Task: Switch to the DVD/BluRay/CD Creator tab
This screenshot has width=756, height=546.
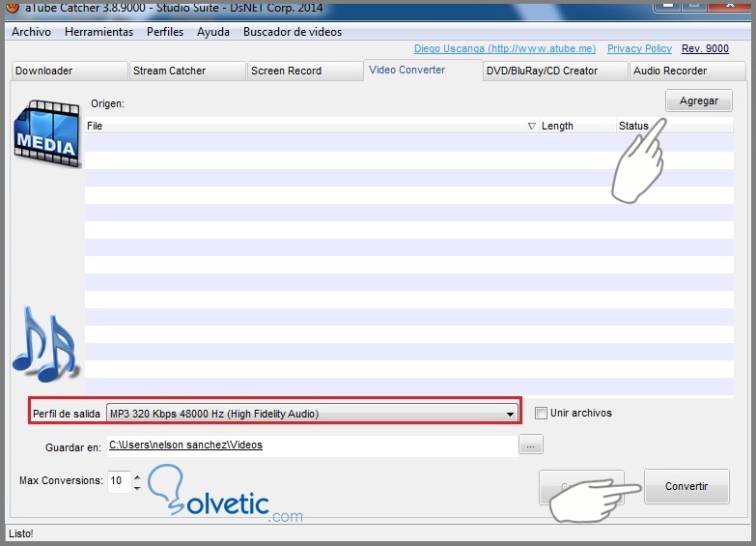Action: pyautogui.click(x=555, y=71)
